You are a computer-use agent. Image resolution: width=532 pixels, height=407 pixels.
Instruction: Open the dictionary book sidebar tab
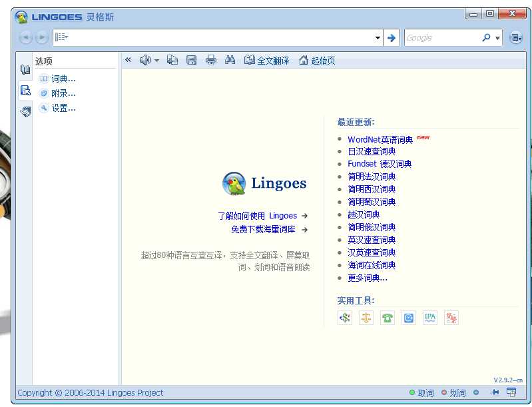point(25,69)
